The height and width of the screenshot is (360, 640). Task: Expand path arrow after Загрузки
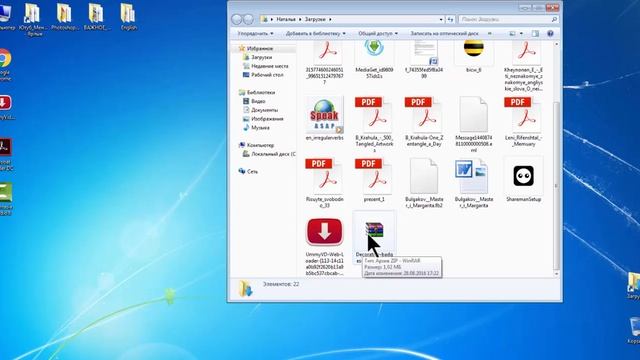tap(330, 19)
